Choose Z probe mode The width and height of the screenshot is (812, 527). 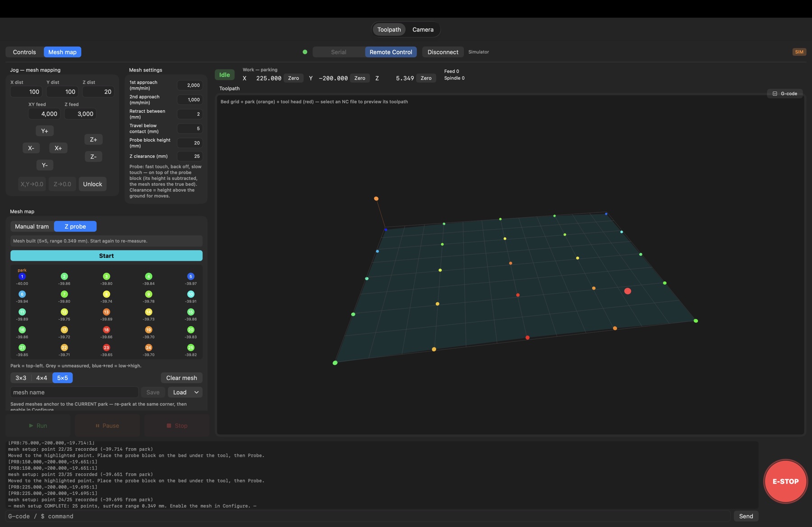point(75,226)
